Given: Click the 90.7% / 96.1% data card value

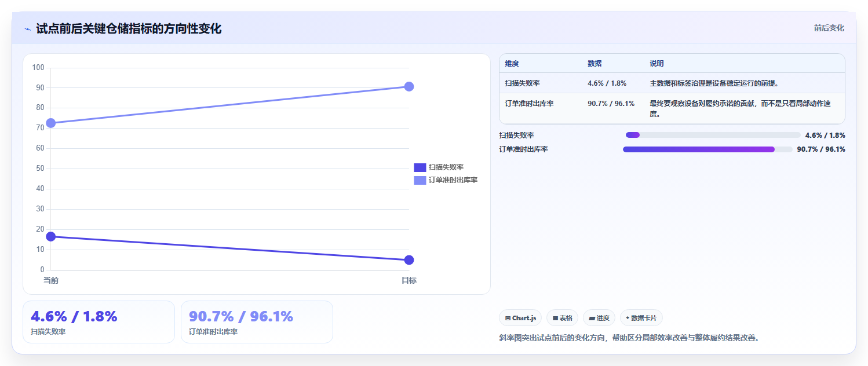Looking at the screenshot, I should [x=241, y=316].
